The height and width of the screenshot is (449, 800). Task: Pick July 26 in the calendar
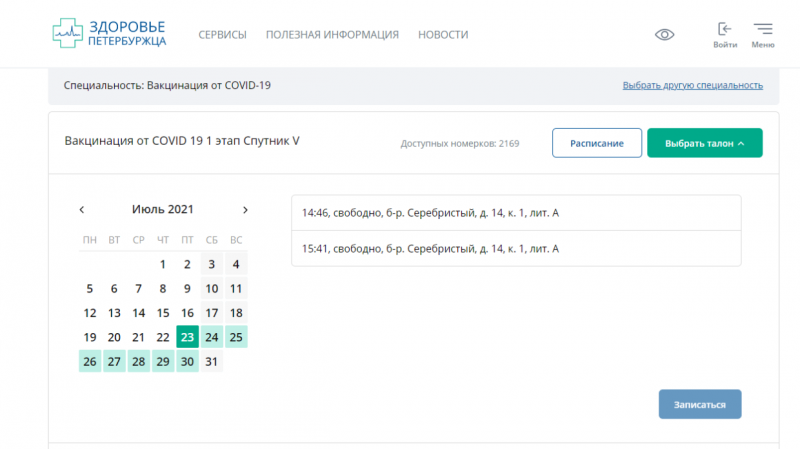(90, 361)
